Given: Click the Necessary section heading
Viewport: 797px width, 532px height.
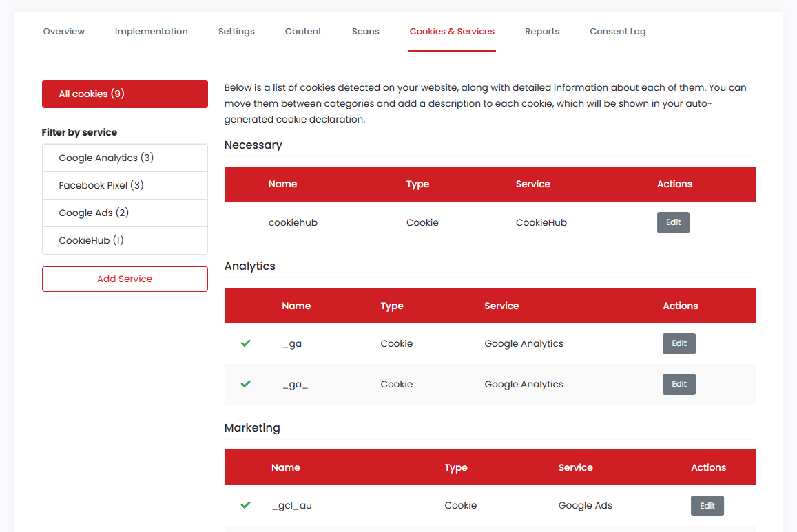Looking at the screenshot, I should (x=253, y=145).
